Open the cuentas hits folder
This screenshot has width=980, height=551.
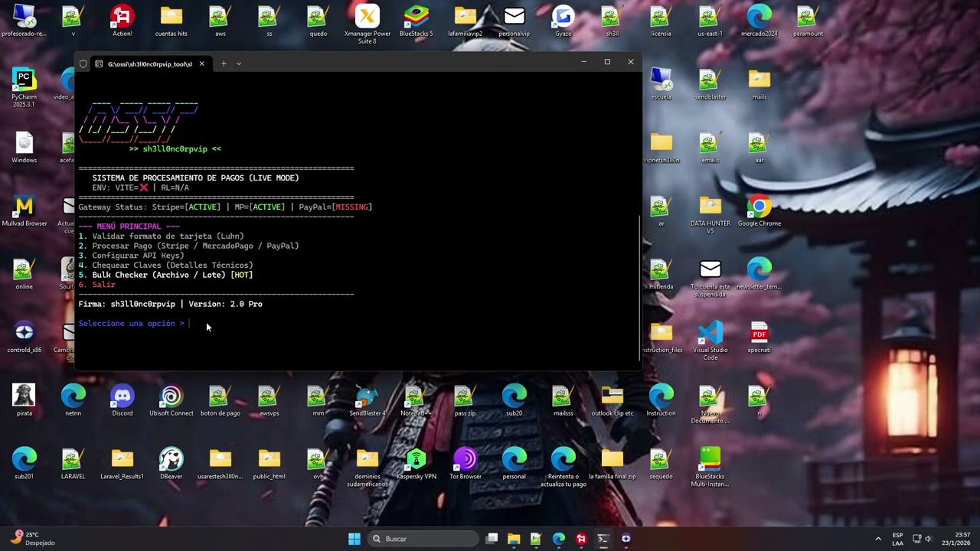tap(171, 21)
